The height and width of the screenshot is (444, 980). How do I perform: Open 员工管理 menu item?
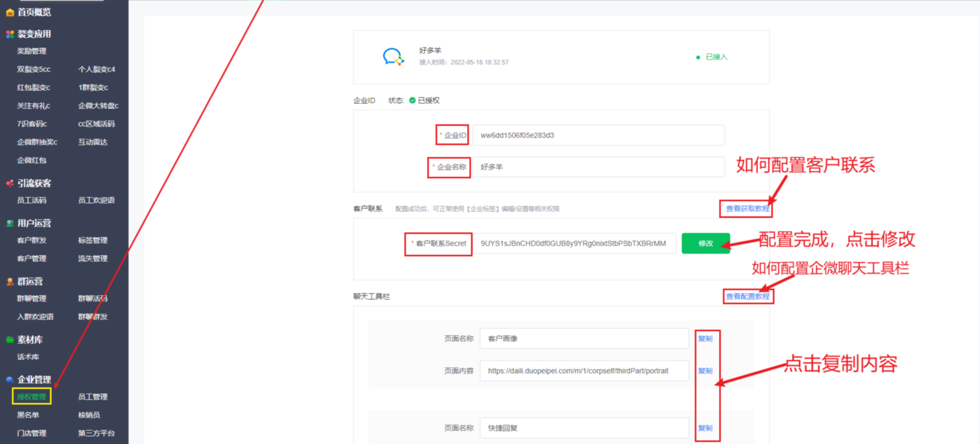point(93,397)
